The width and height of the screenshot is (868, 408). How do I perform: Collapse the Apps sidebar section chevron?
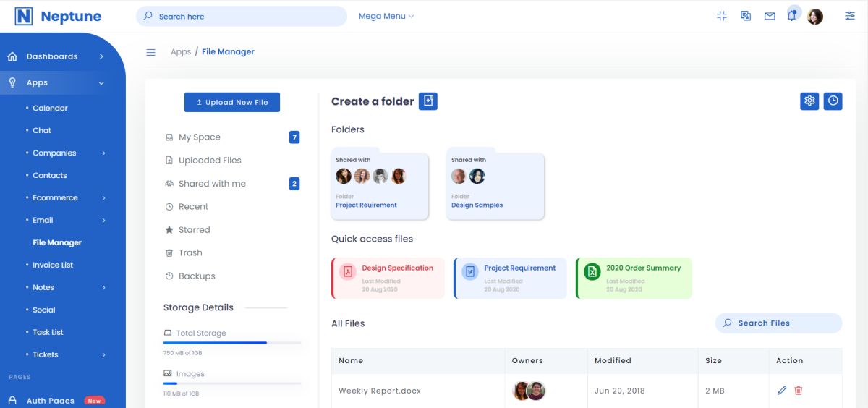click(101, 83)
